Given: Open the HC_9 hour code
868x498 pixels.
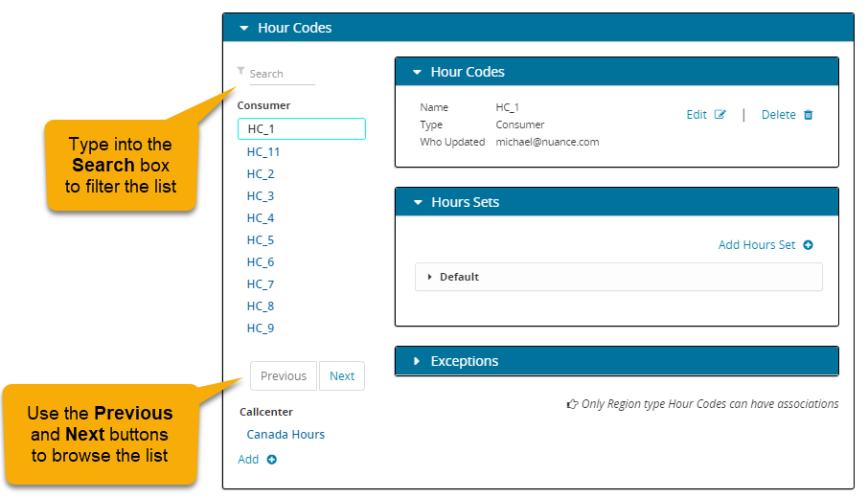Looking at the screenshot, I should [261, 328].
